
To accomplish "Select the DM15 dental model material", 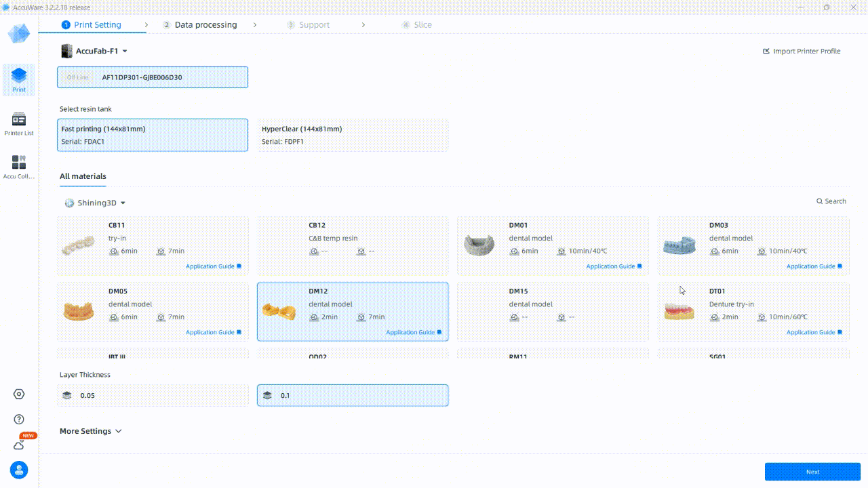I will click(553, 312).
